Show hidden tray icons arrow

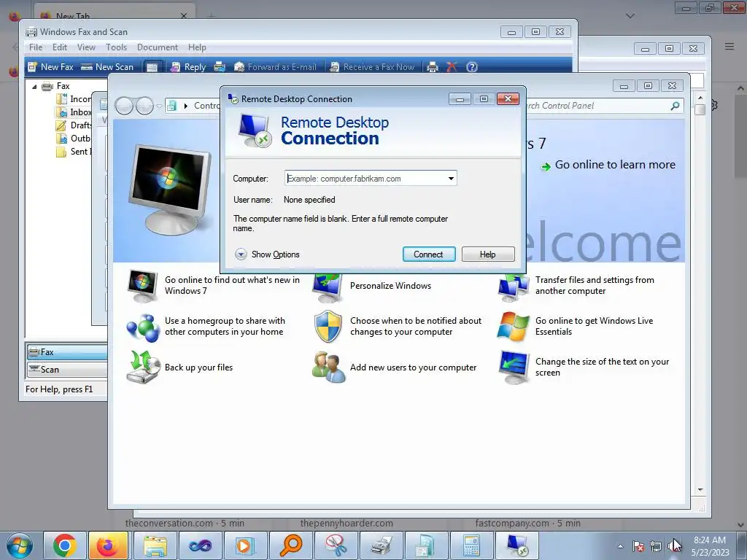620,546
